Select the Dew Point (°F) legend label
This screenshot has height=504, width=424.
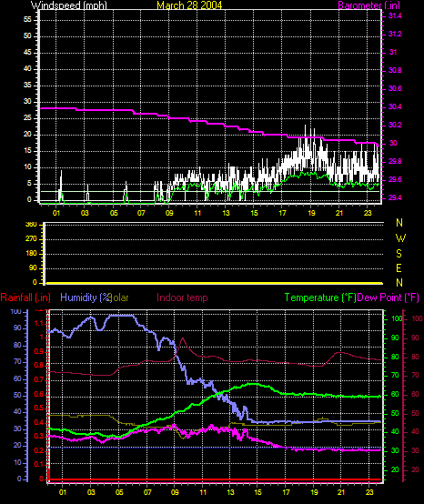point(388,297)
